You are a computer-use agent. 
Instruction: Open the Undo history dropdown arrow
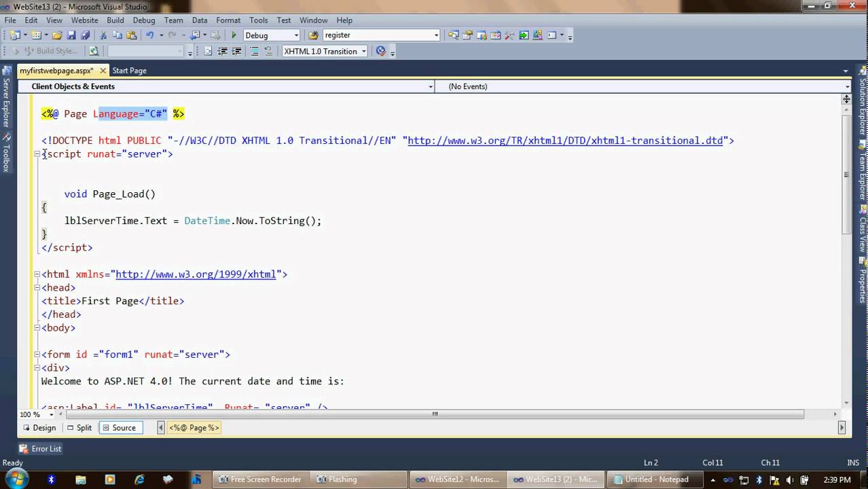(x=161, y=35)
